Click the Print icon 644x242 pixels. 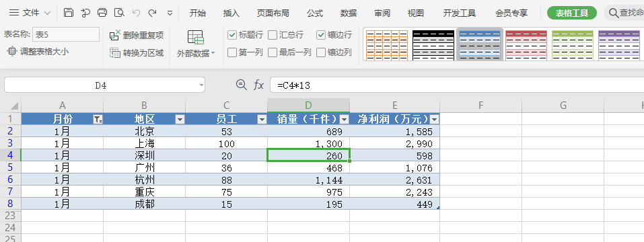(x=102, y=13)
